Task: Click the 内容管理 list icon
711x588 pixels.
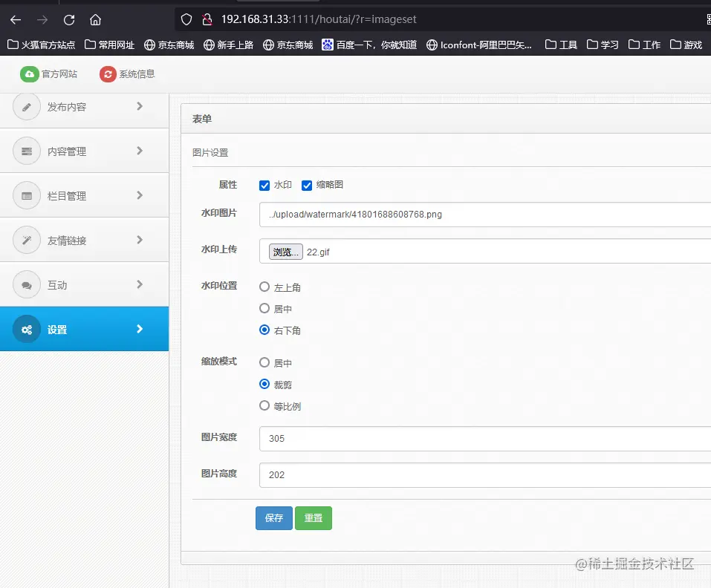Action: 27,151
